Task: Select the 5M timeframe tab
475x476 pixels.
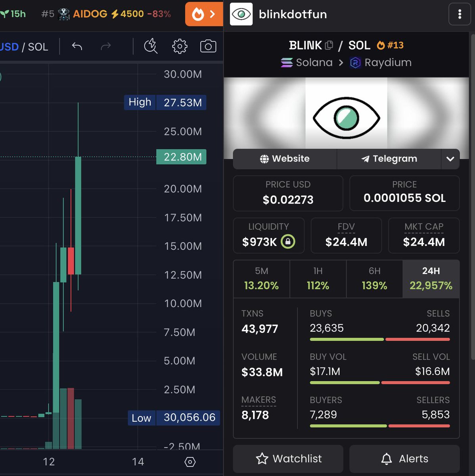Action: click(262, 279)
